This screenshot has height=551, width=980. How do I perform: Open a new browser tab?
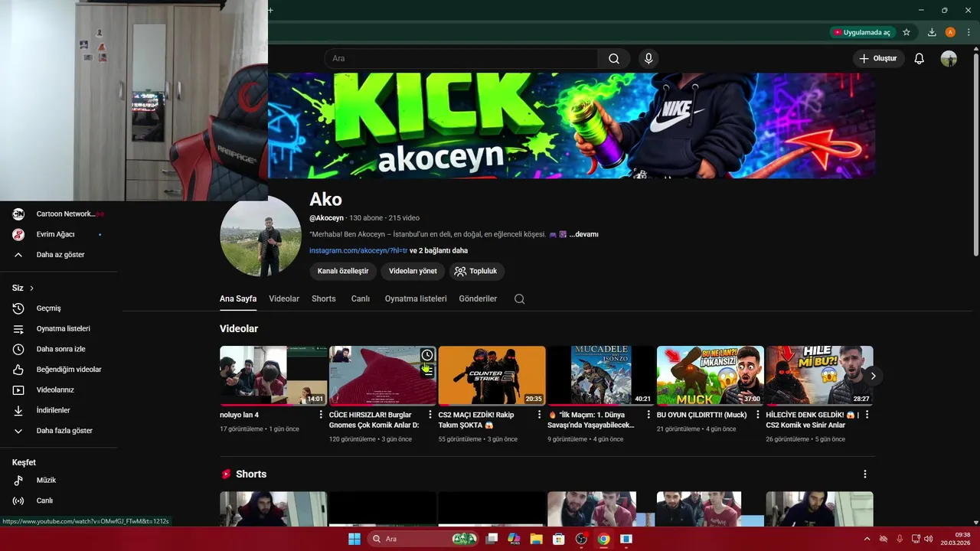coord(270,10)
